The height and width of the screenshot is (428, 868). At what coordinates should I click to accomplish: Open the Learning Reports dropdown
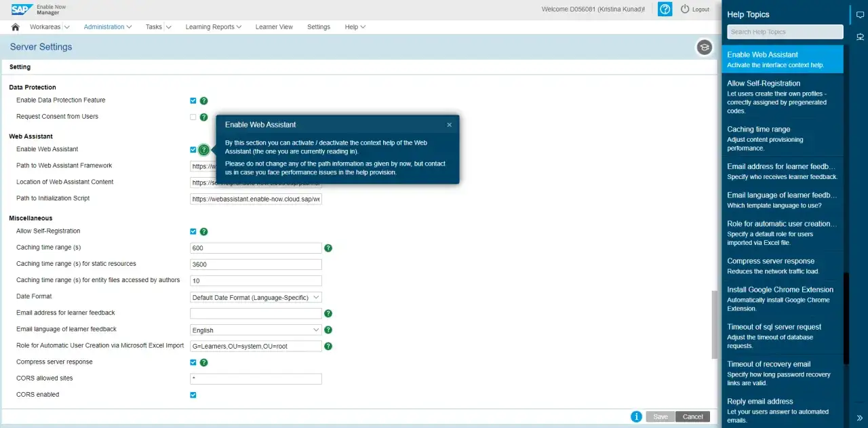point(214,27)
